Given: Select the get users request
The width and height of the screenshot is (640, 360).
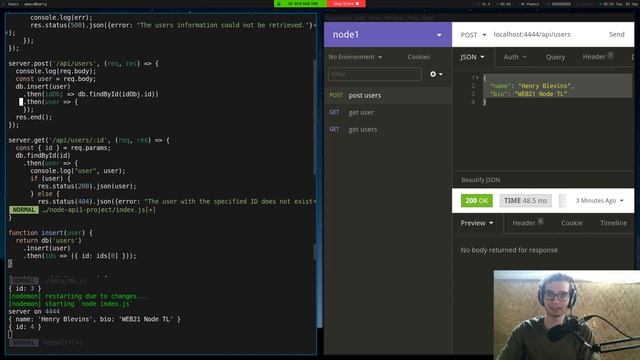Looking at the screenshot, I should pos(388,129).
